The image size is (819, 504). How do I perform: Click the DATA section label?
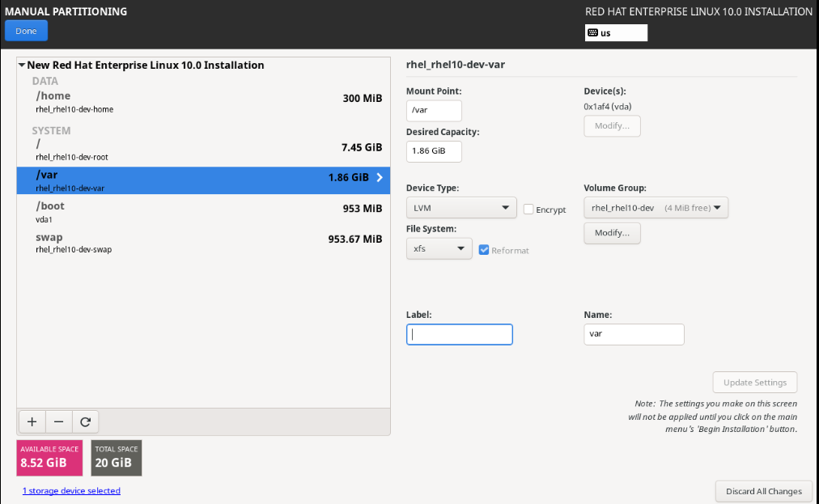[45, 81]
